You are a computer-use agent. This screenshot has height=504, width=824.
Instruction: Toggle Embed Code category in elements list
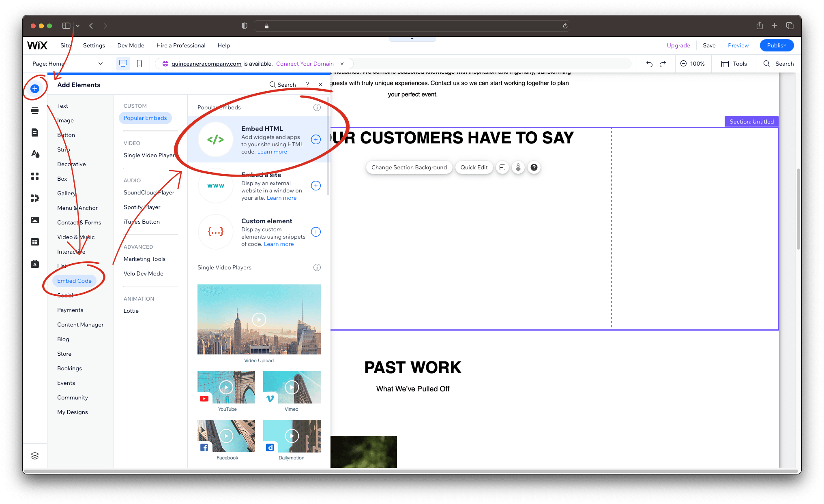[74, 281]
